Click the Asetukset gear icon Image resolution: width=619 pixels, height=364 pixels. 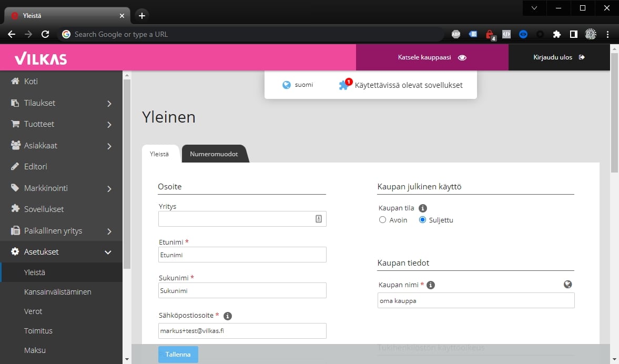[x=15, y=251]
